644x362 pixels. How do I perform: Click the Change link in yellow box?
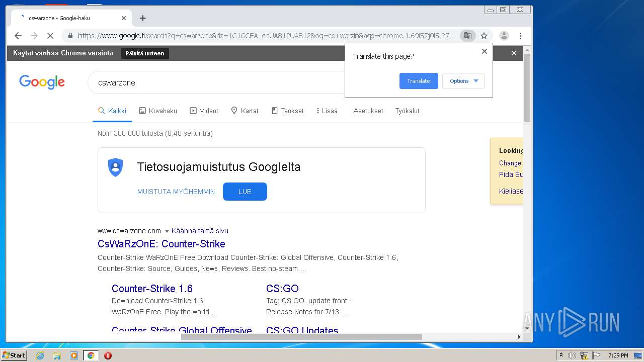pos(510,163)
